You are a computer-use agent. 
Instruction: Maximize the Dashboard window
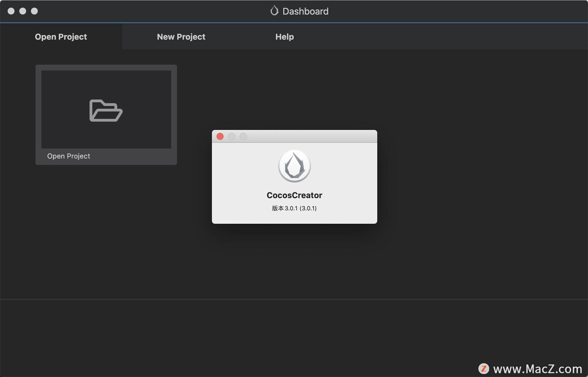tap(34, 11)
